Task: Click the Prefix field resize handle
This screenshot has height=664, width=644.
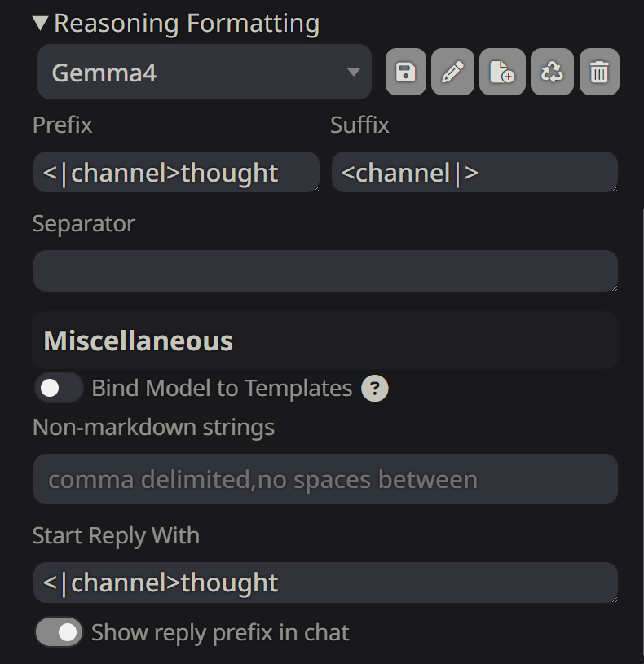Action: (315, 188)
